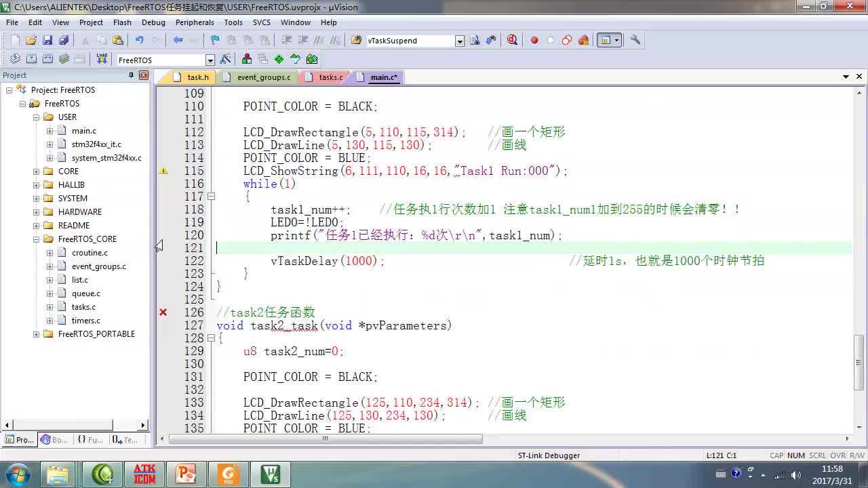Open the File menu
This screenshot has height=488, width=868.
pyautogui.click(x=12, y=22)
